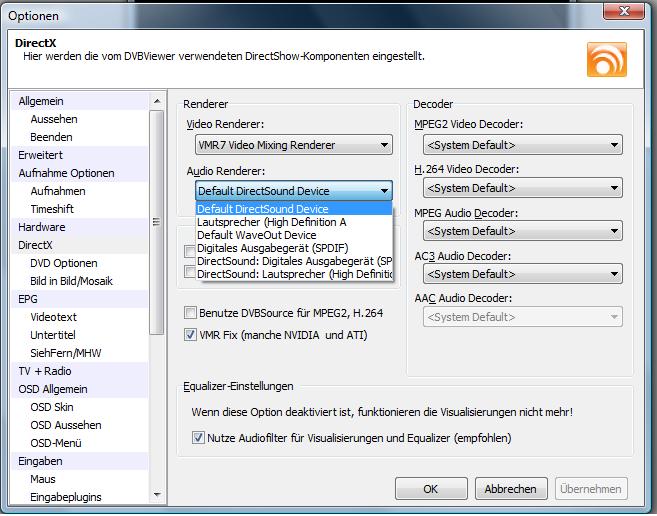This screenshot has height=516, width=657.
Task: Select Beenden in the sidebar
Action: 80,137
